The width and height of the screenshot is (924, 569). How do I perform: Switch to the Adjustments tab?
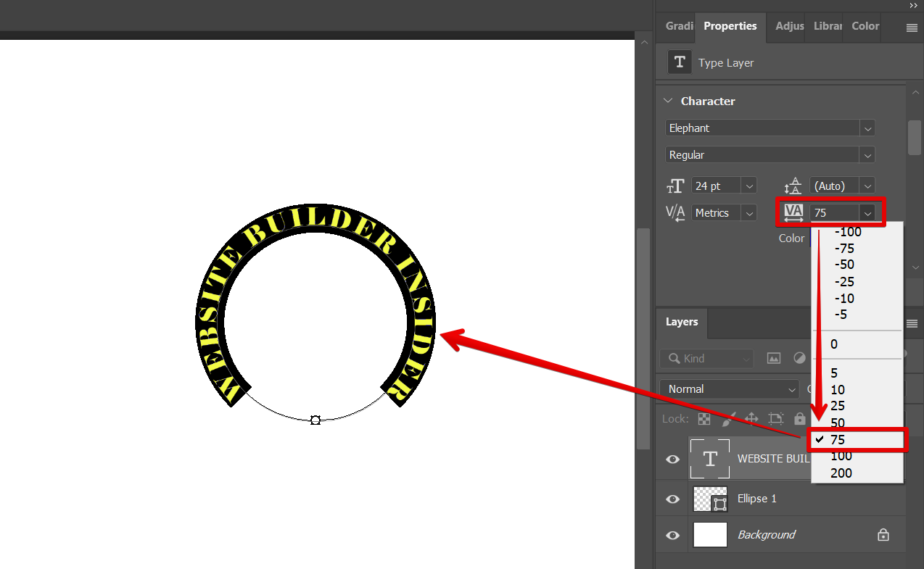788,26
